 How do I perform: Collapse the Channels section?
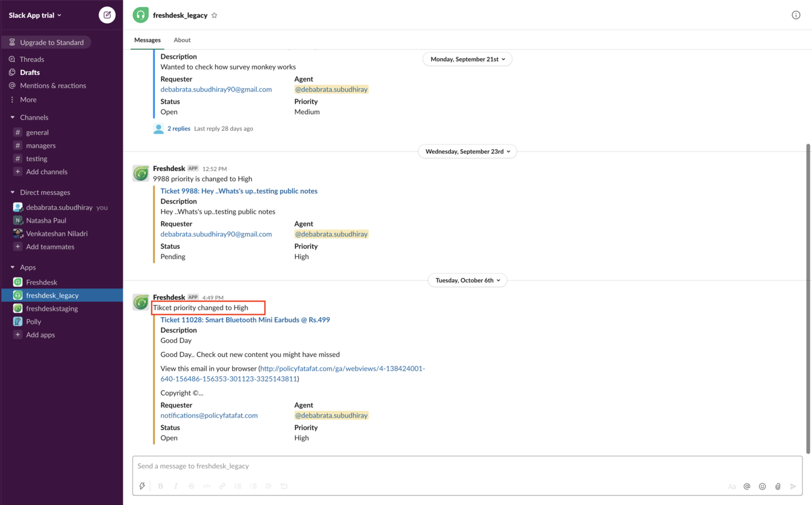point(12,118)
